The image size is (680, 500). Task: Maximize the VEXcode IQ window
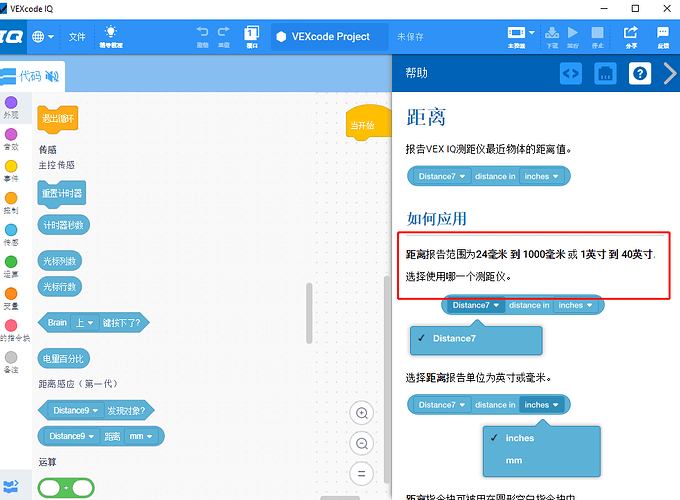pyautogui.click(x=635, y=9)
